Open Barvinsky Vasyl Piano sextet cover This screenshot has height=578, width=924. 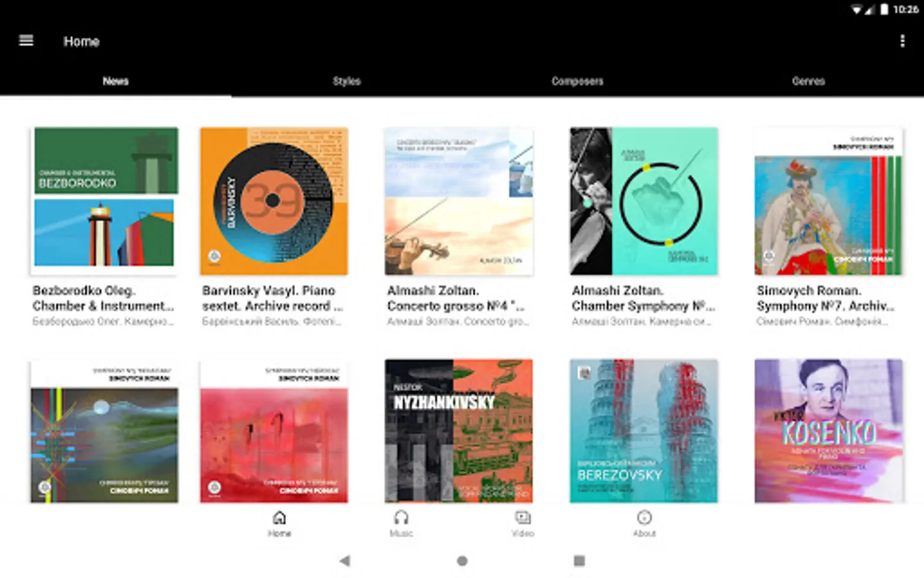(x=274, y=201)
